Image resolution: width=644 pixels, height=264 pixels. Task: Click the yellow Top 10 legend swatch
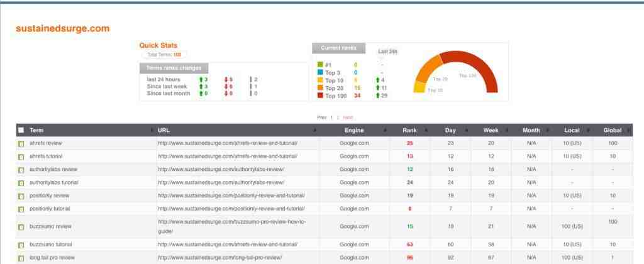point(320,80)
